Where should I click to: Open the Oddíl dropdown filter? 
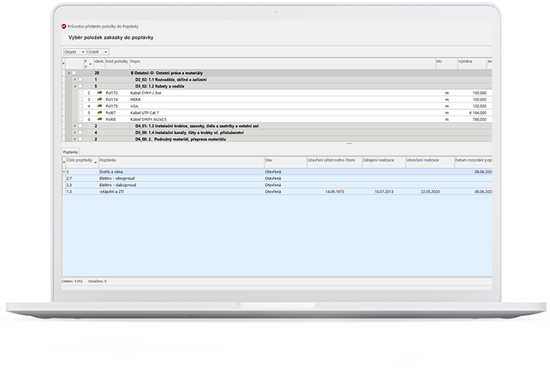[98, 52]
